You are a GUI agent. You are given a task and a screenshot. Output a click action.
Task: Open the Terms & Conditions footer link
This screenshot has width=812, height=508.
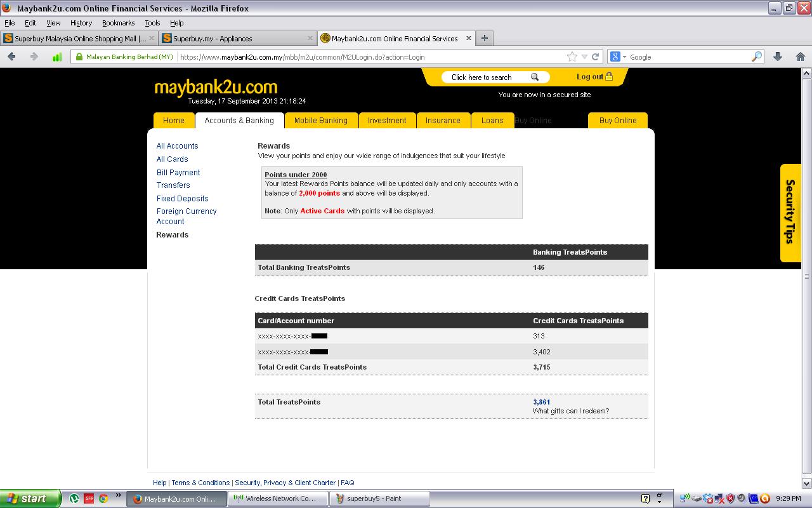(200, 483)
